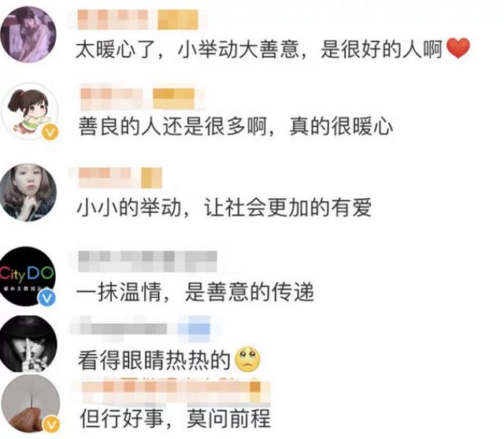Open blurred username above 小小的举动 comment
This screenshot has height=439, width=504.
pos(120,177)
